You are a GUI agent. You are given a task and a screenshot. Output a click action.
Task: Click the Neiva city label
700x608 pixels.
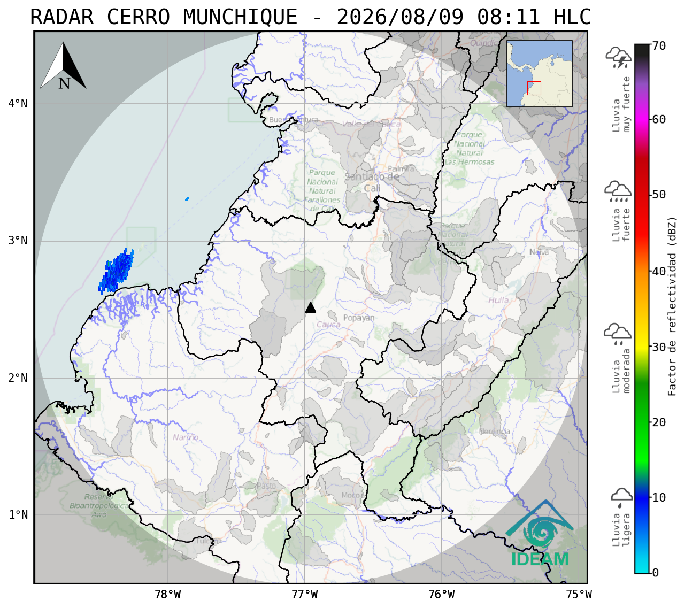click(x=539, y=252)
